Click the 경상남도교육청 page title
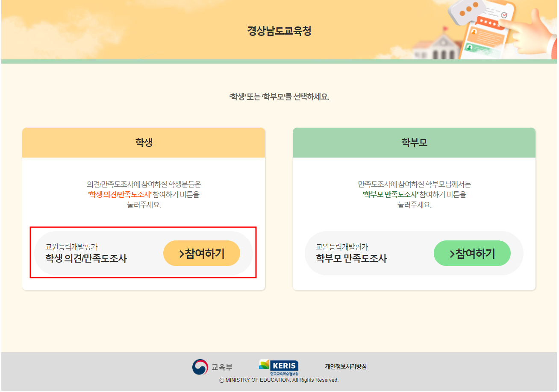 [279, 31]
